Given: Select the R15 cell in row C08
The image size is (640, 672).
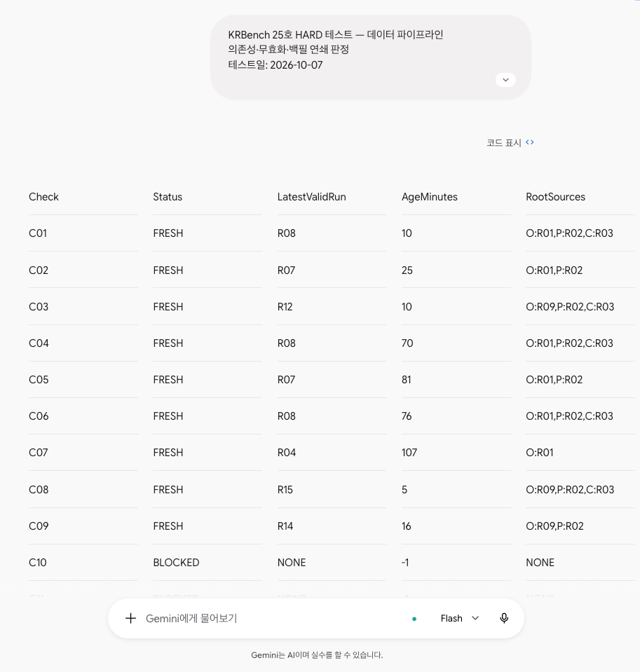Looking at the screenshot, I should [285, 489].
